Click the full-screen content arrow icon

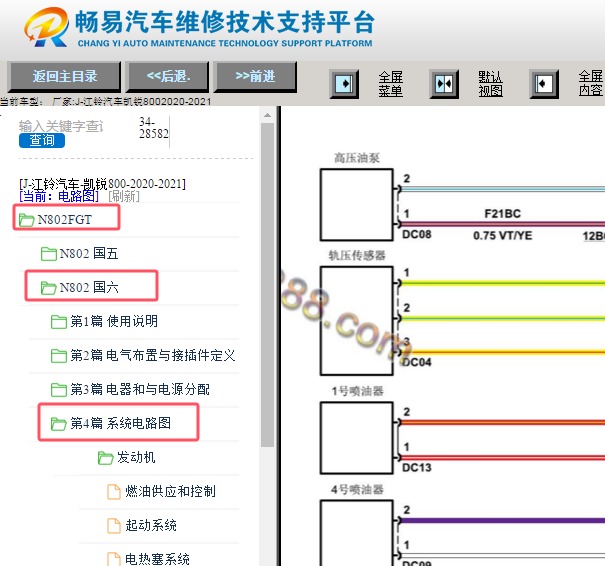(544, 84)
